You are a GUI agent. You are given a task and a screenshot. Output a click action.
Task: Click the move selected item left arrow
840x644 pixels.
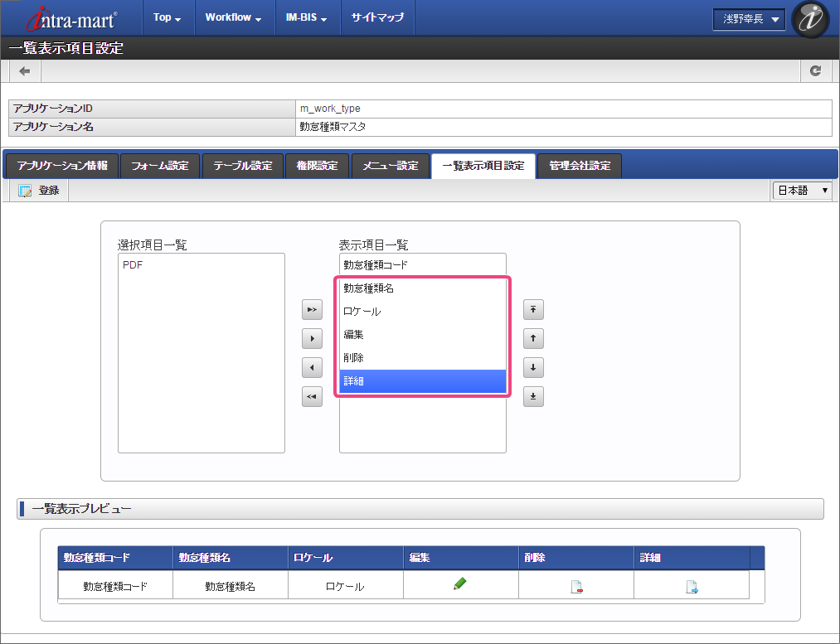312,366
